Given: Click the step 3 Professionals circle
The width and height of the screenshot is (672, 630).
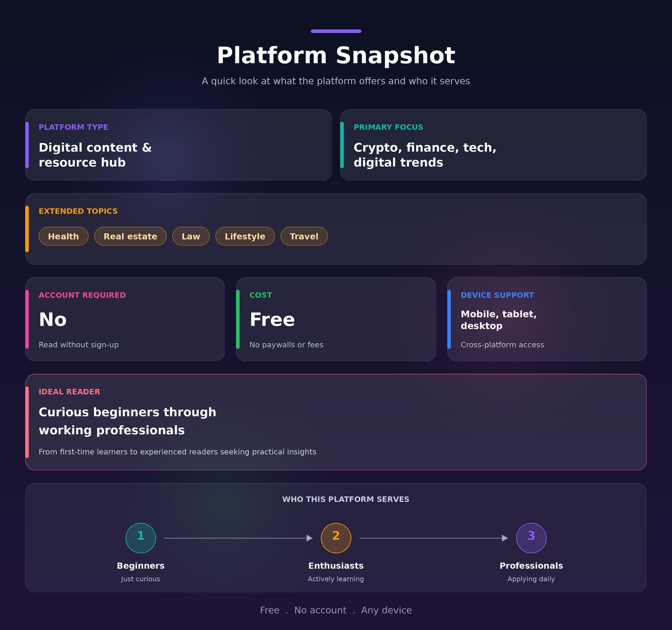Looking at the screenshot, I should click(x=531, y=538).
